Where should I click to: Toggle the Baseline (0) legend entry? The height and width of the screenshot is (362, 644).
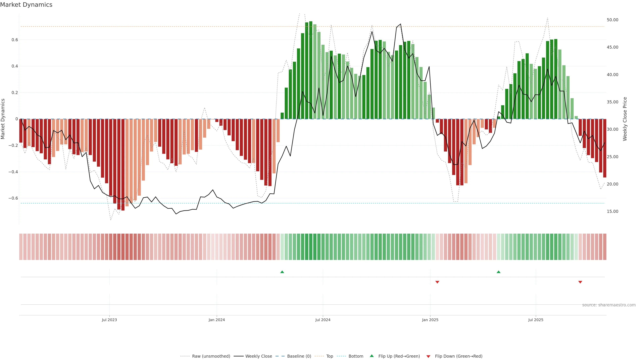299,356
